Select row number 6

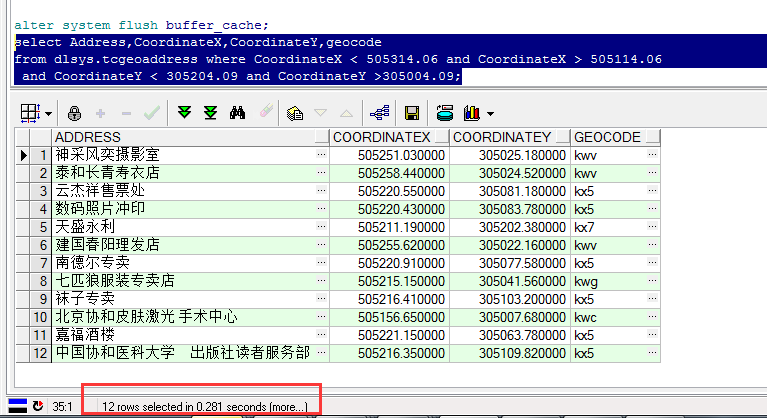[x=41, y=245]
